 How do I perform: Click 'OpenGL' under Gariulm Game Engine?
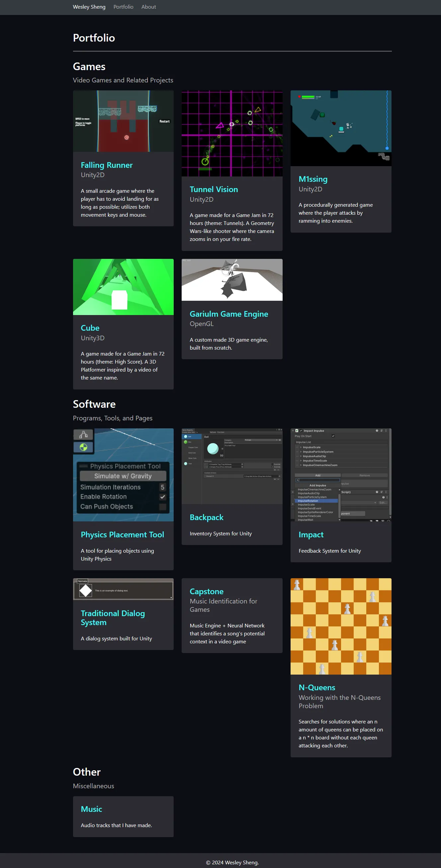202,324
